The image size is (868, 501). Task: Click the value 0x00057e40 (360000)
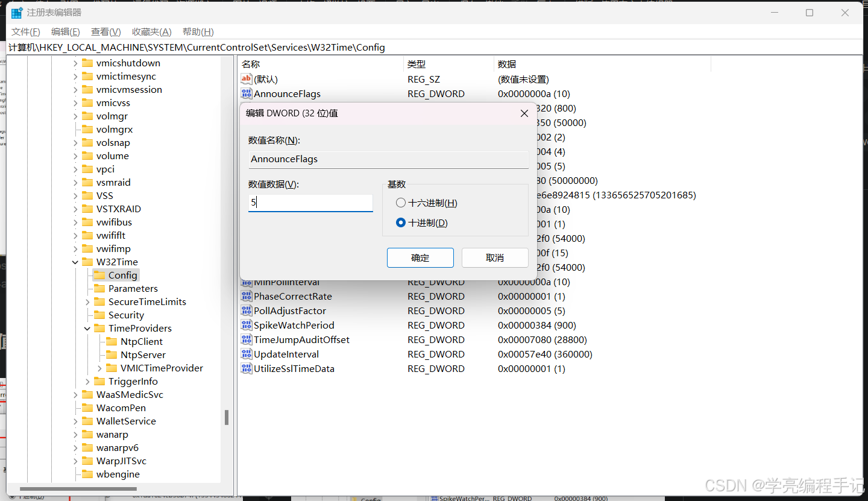click(545, 354)
